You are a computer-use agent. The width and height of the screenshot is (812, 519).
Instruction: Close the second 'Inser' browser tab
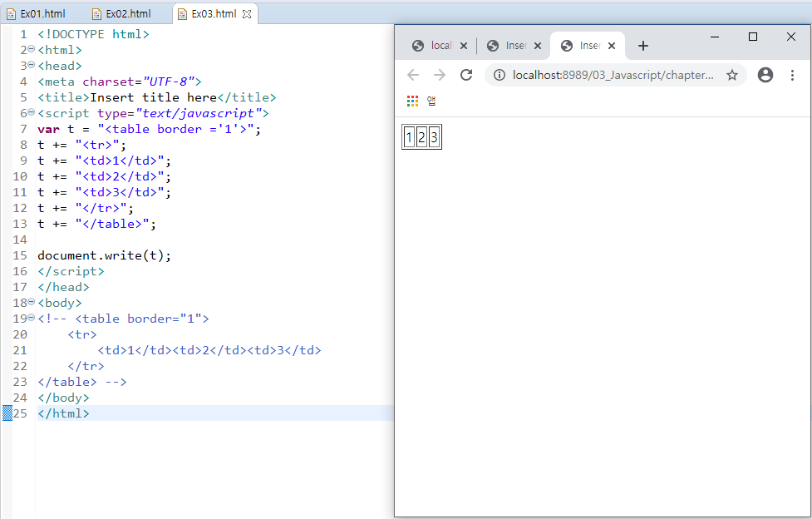coord(538,46)
